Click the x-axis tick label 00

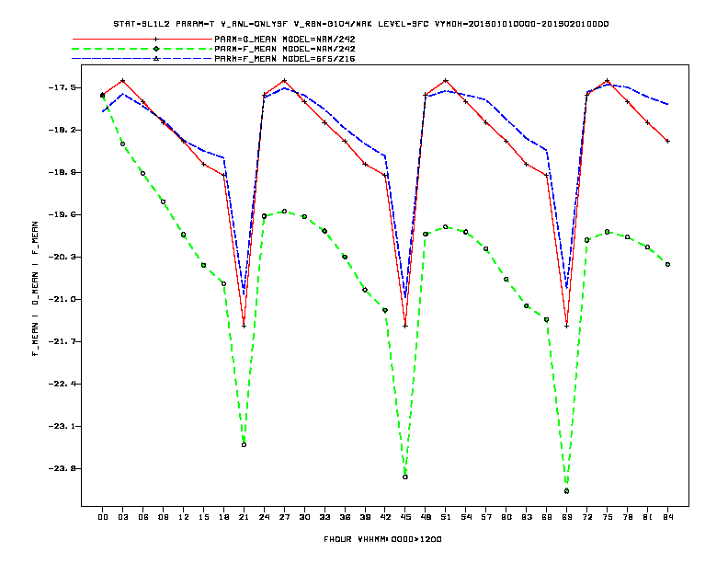coord(103,517)
